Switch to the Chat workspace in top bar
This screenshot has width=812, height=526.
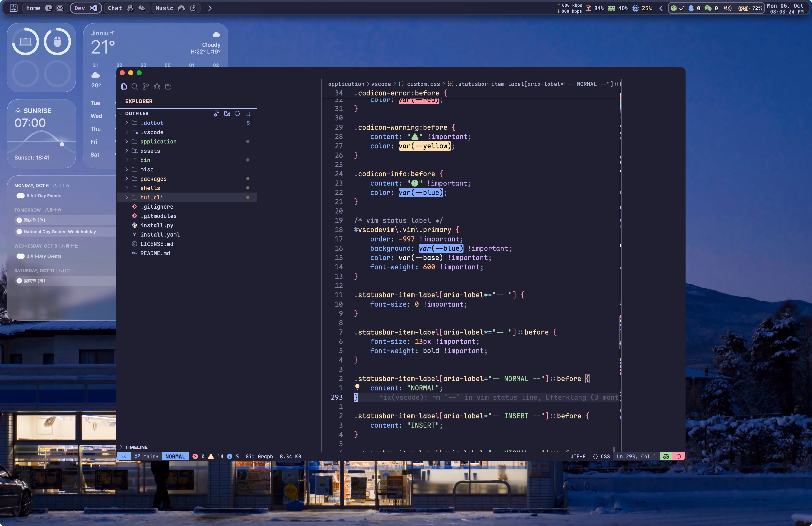tap(115, 8)
